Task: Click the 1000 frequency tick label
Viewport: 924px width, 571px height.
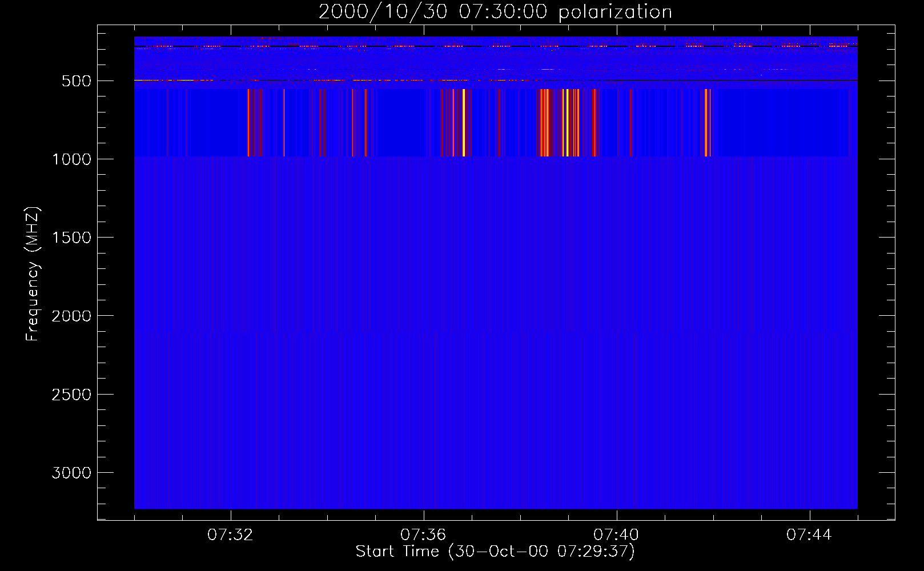Action: click(x=71, y=159)
